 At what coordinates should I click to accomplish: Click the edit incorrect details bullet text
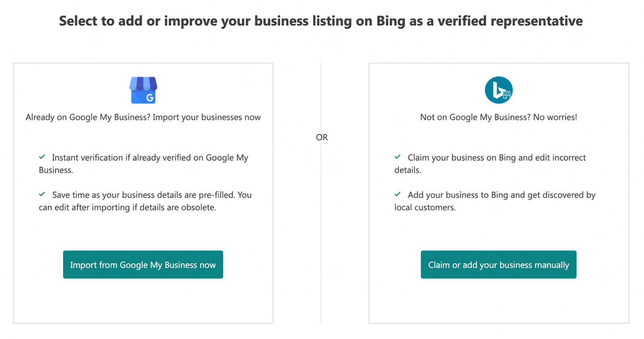(490, 164)
